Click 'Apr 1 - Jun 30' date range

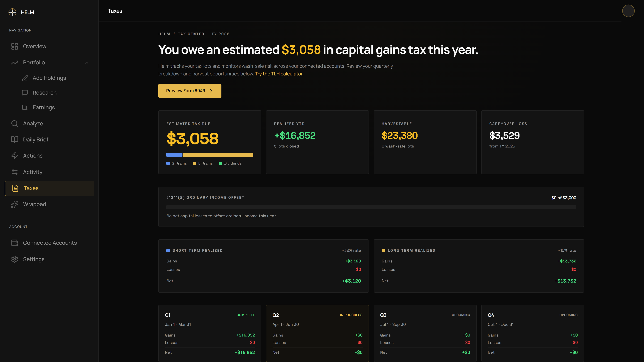286,324
